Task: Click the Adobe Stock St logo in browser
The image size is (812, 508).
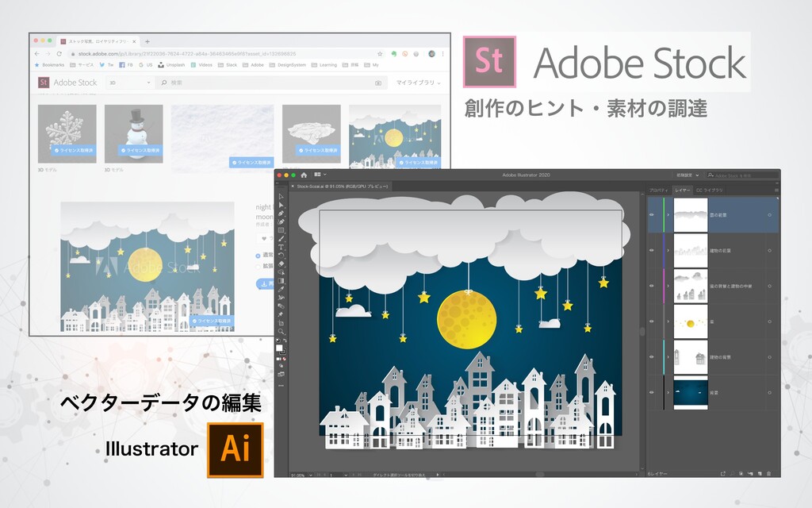Action: [44, 83]
